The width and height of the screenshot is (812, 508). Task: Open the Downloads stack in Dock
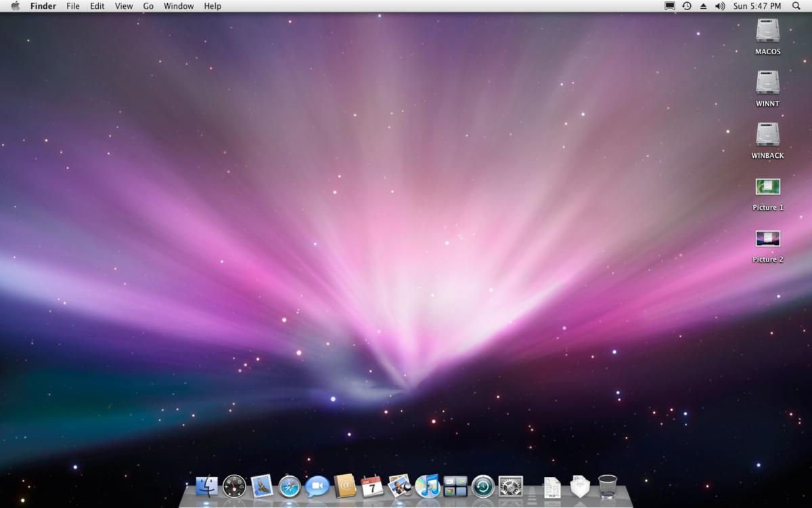pos(580,486)
